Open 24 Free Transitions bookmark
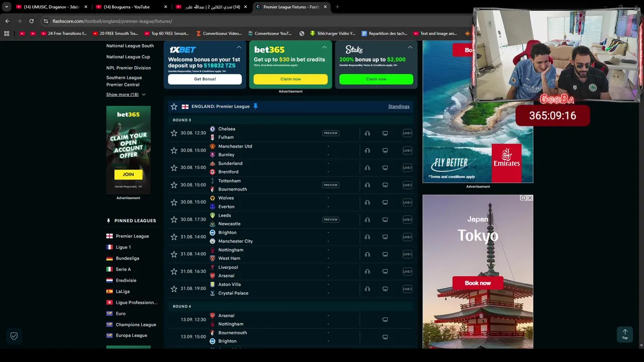This screenshot has width=644, height=362. (x=64, y=34)
